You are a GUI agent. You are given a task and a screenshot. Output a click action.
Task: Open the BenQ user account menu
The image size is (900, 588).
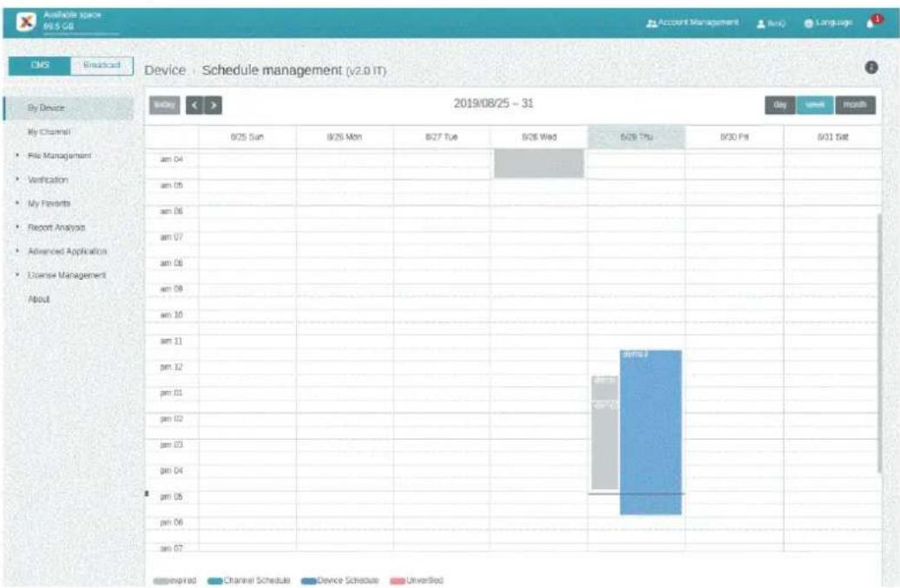pos(771,23)
